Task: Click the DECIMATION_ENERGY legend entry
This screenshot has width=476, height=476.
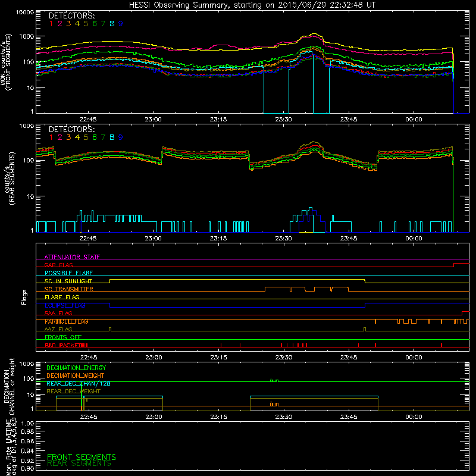Action: click(x=76, y=368)
